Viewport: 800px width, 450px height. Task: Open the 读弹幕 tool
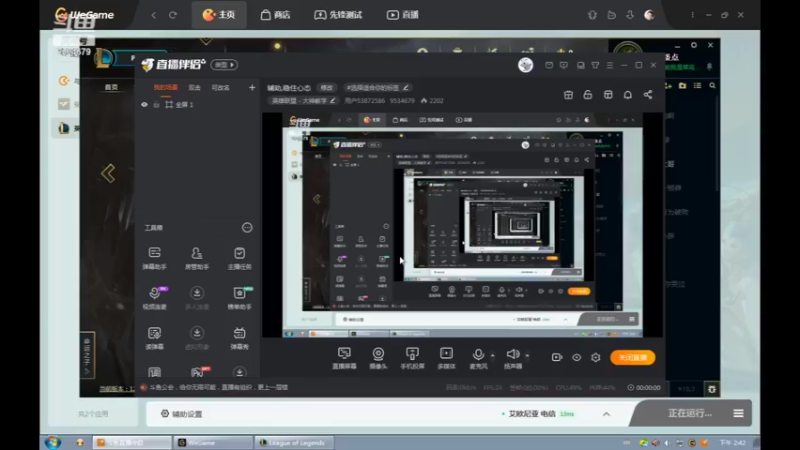[154, 338]
